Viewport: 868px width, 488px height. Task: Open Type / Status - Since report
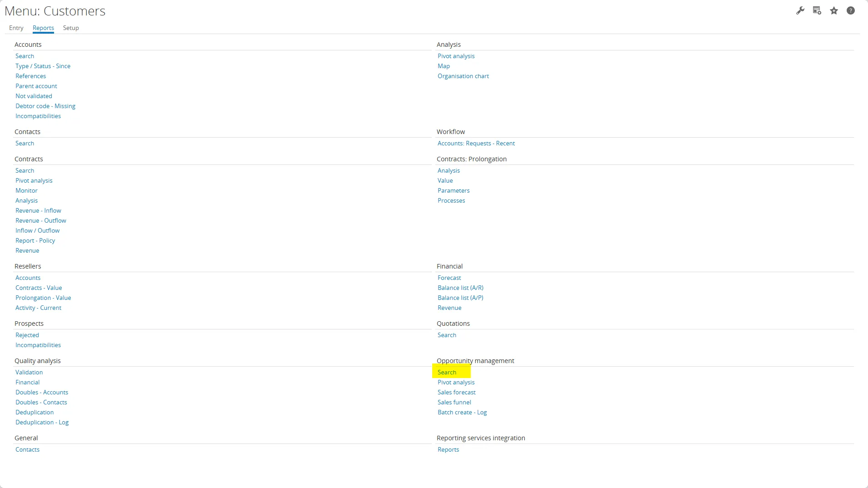pyautogui.click(x=43, y=66)
